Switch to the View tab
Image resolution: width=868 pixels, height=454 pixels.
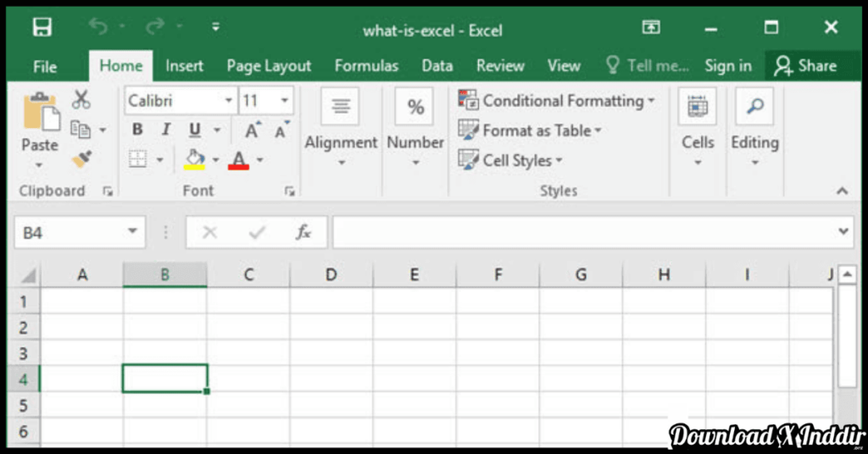tap(564, 66)
